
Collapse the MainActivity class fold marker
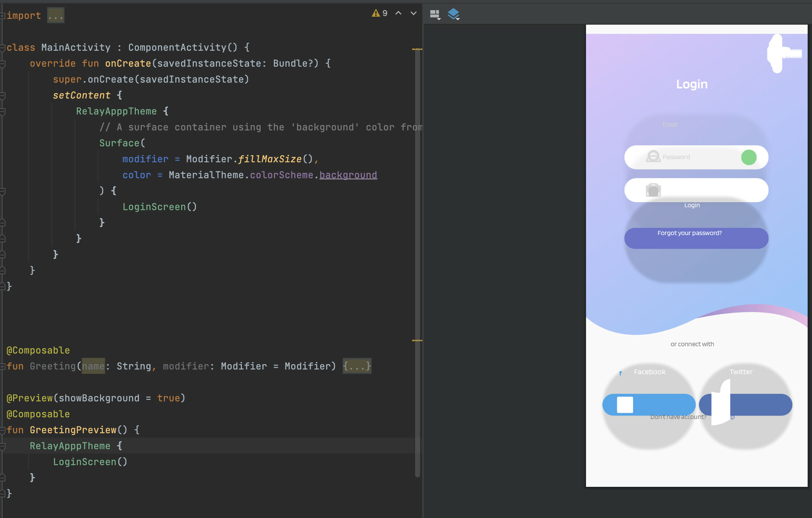click(3, 48)
